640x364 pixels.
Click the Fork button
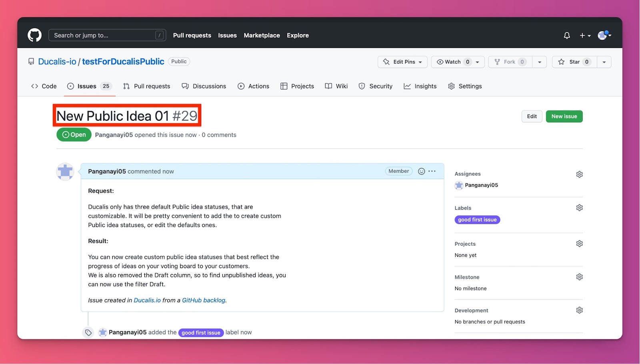click(510, 62)
